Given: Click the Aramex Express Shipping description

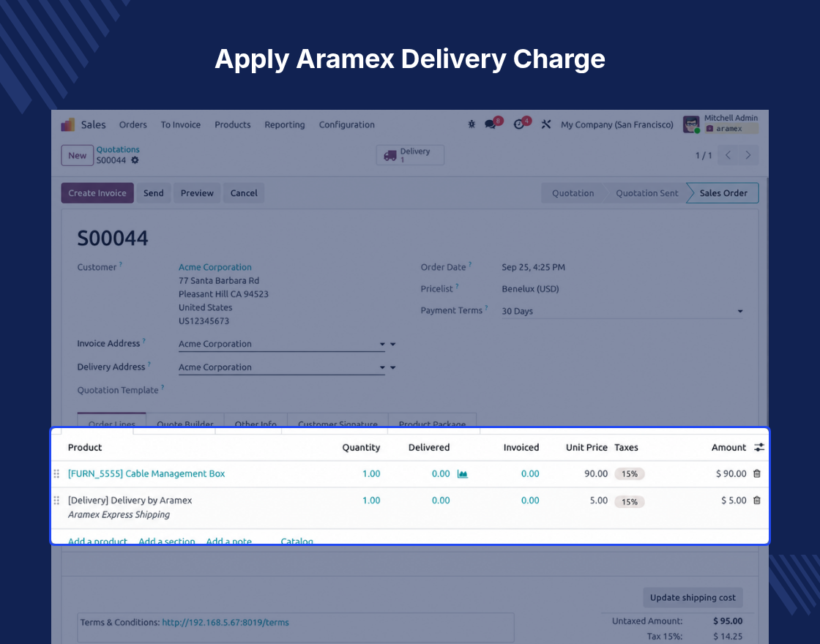Looking at the screenshot, I should [119, 514].
